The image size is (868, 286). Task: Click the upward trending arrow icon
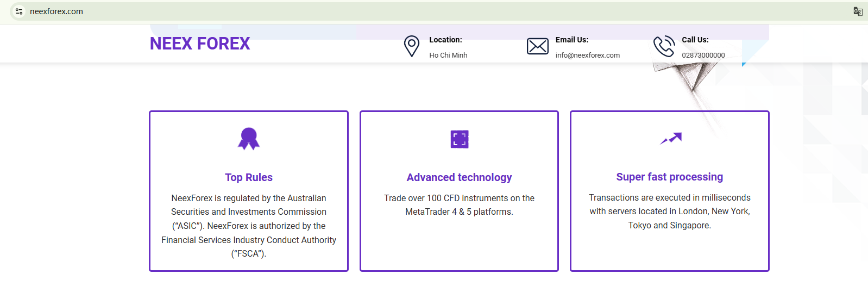[671, 139]
